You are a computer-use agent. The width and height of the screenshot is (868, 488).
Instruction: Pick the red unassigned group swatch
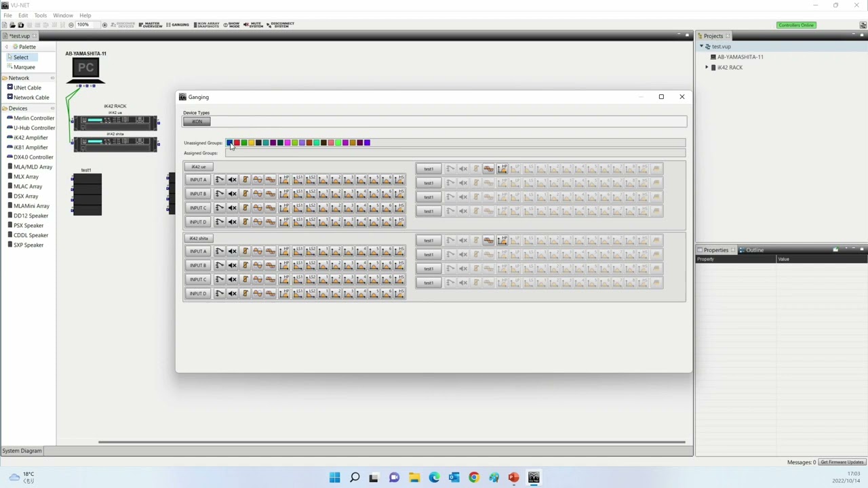point(237,142)
